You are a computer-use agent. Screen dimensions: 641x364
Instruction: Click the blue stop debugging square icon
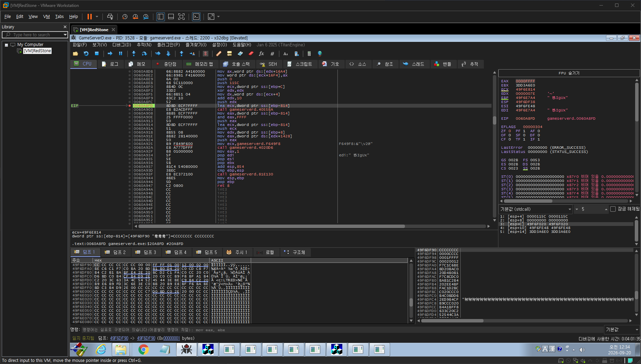pos(97,54)
